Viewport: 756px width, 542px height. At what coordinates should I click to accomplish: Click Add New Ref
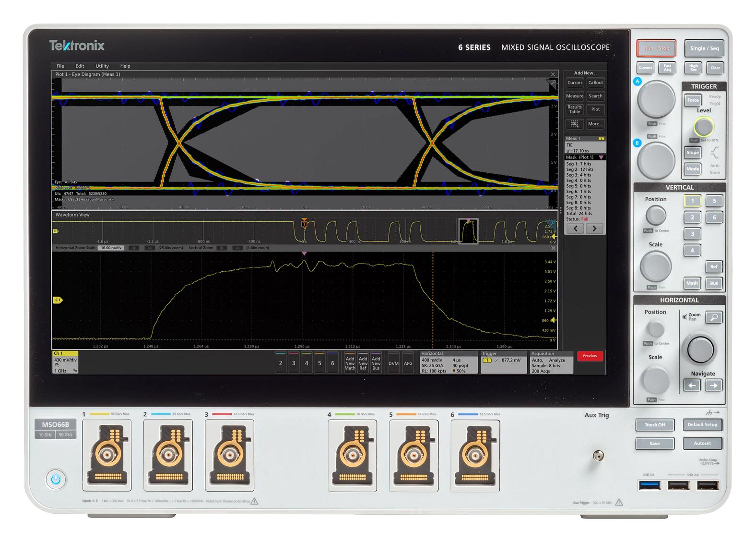[x=363, y=363]
